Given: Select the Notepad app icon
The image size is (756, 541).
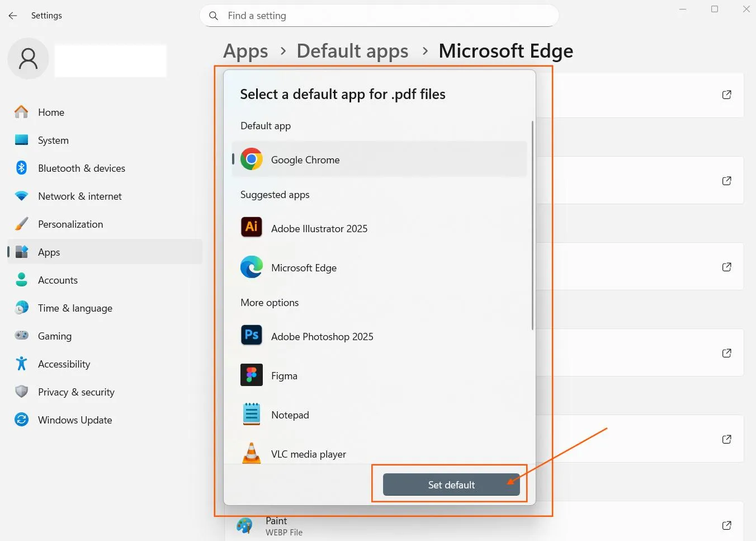Looking at the screenshot, I should click(x=252, y=415).
